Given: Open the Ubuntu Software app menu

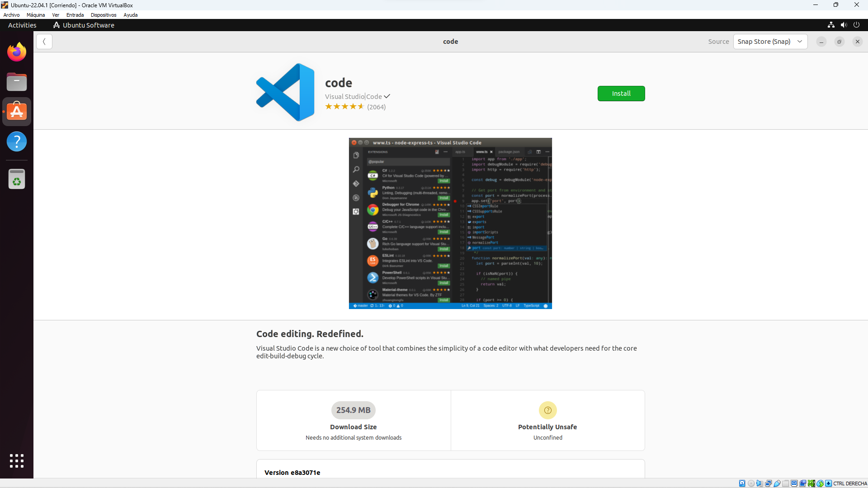Looking at the screenshot, I should [84, 25].
